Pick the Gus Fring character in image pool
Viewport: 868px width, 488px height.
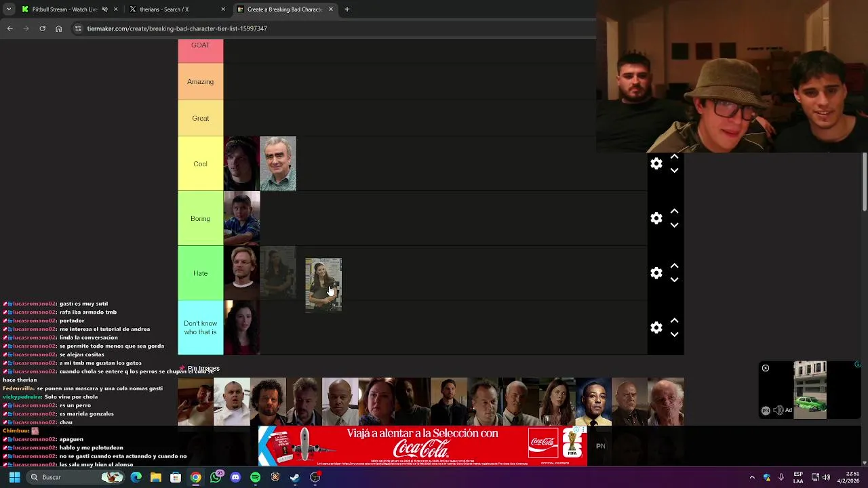point(593,401)
